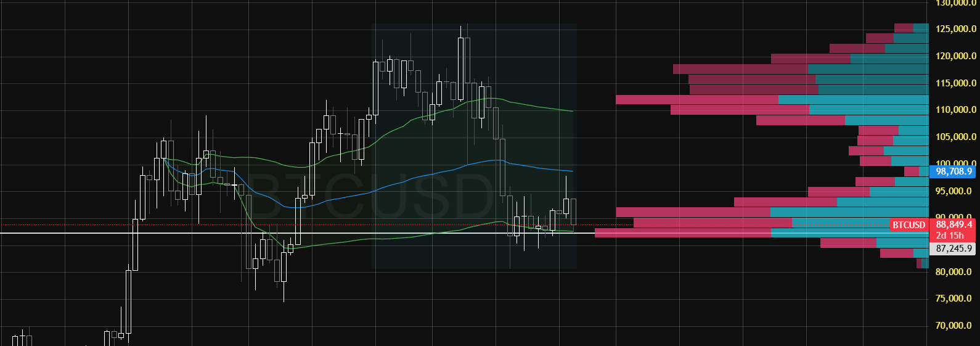Click the BTCUSD symbol label on price axis
This screenshot has width=980, height=346.
pyautogui.click(x=909, y=225)
